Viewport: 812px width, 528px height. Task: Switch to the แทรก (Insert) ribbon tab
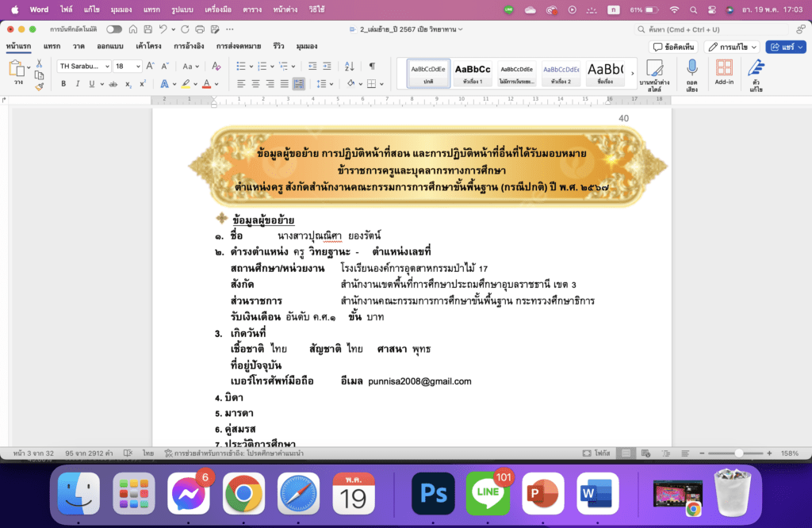pyautogui.click(x=52, y=46)
